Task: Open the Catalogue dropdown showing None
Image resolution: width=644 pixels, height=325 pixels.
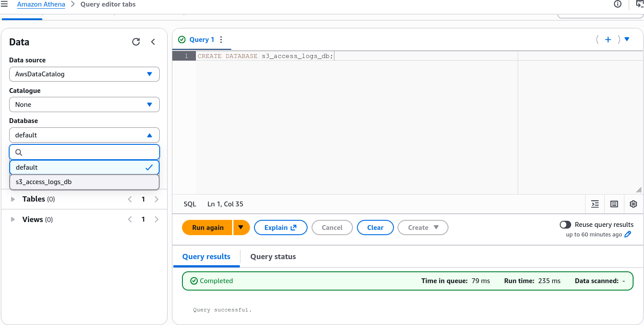Action: 84,105
